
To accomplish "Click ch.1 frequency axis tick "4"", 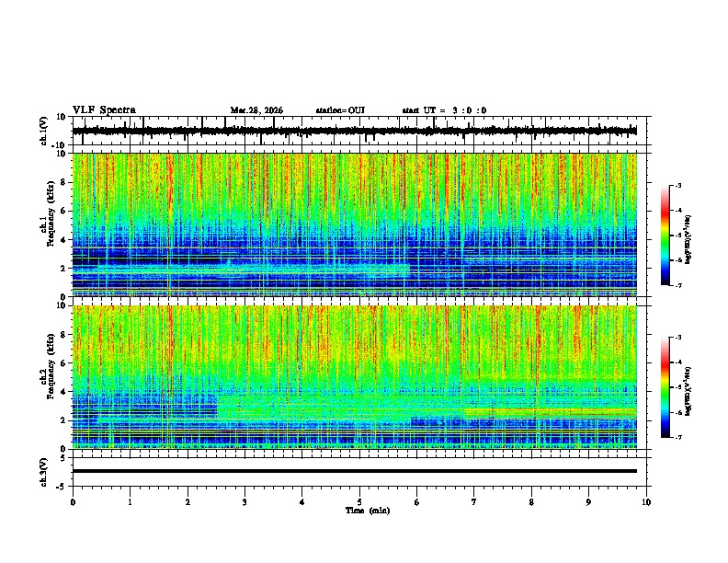I will click(63, 240).
